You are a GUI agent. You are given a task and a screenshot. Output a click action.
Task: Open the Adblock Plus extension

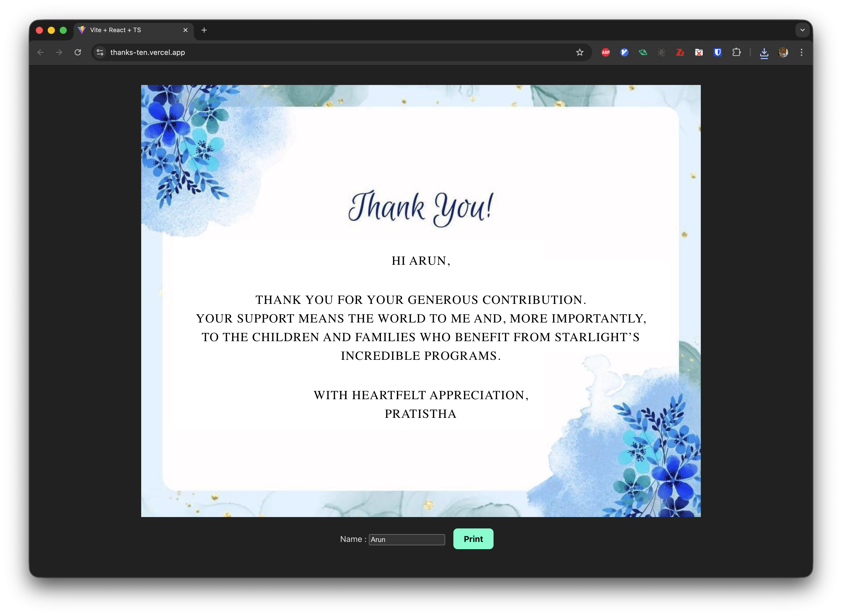(605, 53)
